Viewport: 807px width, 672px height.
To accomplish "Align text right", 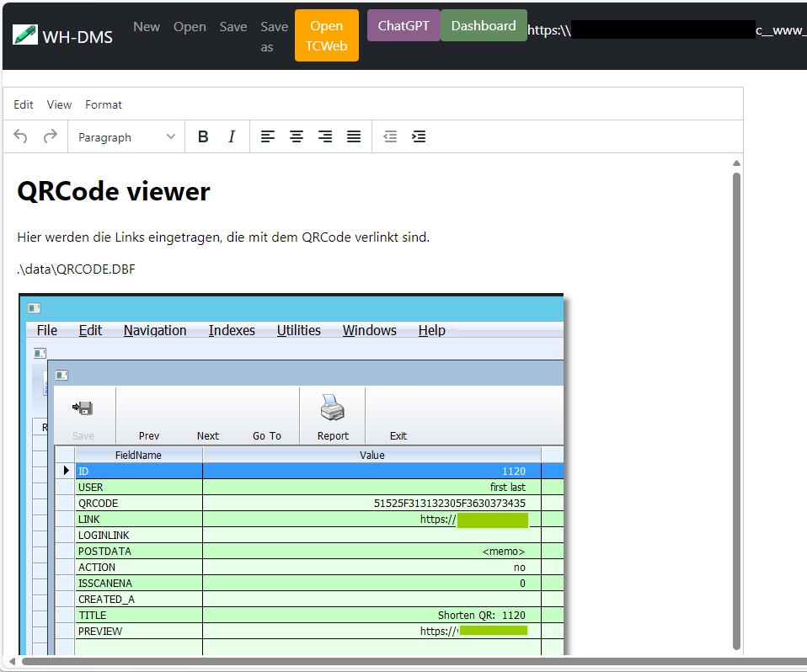I will (325, 136).
